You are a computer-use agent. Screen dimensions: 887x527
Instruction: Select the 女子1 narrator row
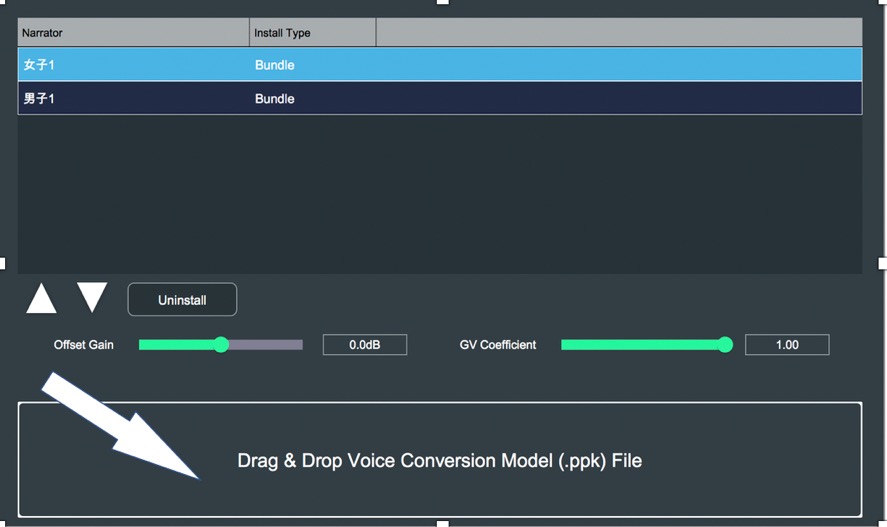pyautogui.click(x=38, y=65)
